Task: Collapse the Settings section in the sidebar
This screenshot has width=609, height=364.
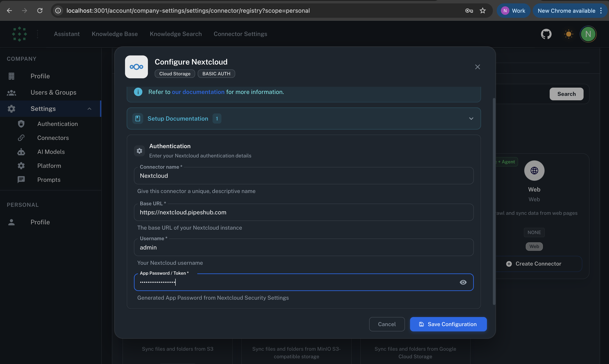Action: click(89, 109)
